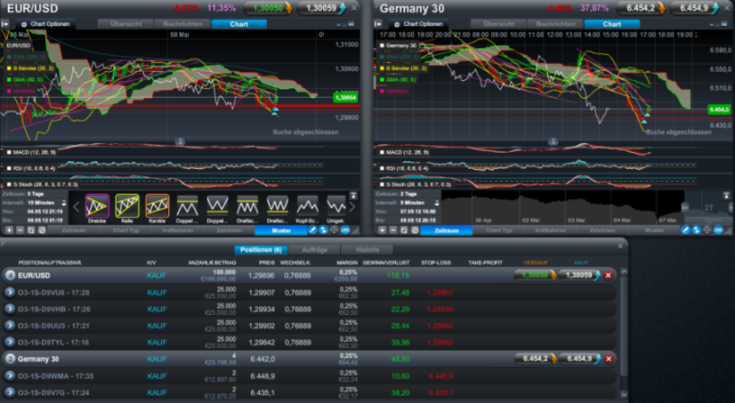Select the Keile wedge pattern icon
The image size is (735, 403).
coord(127,206)
